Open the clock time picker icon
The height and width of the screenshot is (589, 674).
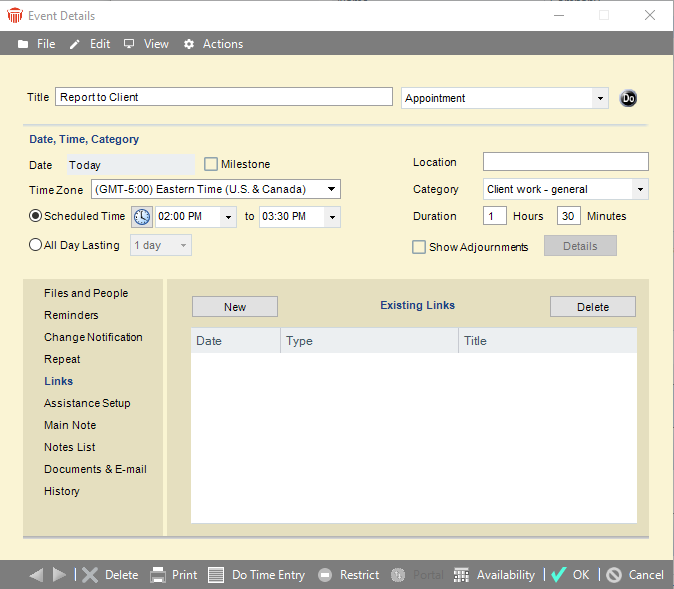pyautogui.click(x=142, y=217)
